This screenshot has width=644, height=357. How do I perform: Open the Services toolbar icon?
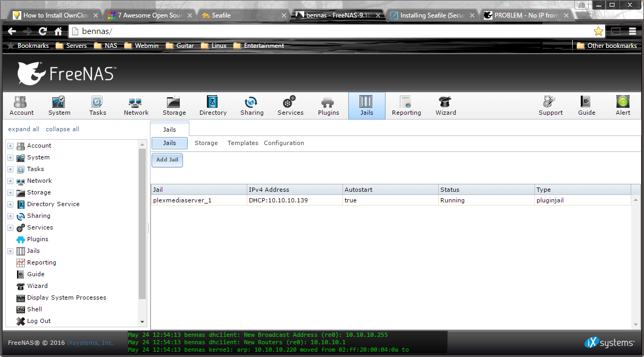coord(290,105)
